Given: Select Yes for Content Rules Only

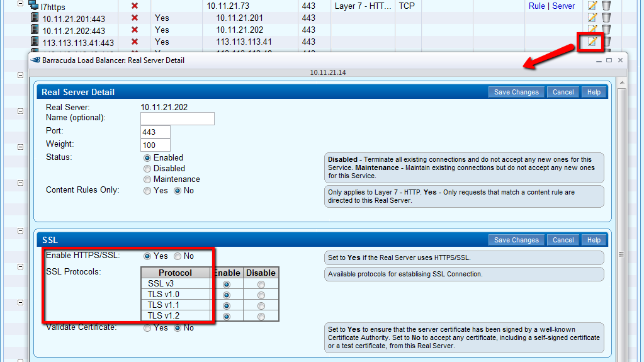Looking at the screenshot, I should point(147,191).
